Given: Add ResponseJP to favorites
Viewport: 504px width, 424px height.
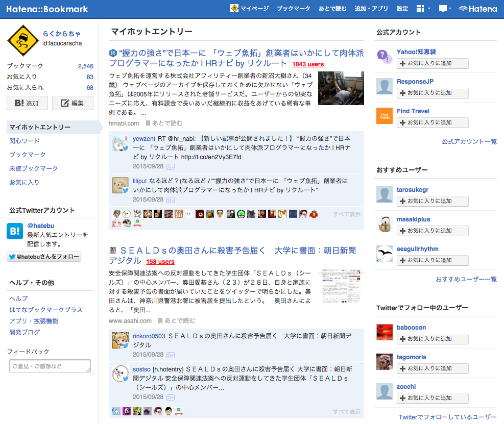Looking at the screenshot, I should pos(433,93).
